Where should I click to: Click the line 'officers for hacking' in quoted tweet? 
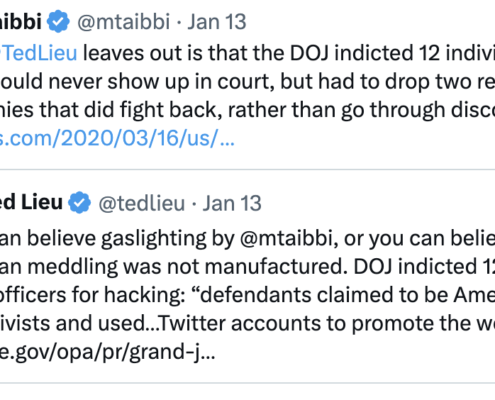point(93,295)
